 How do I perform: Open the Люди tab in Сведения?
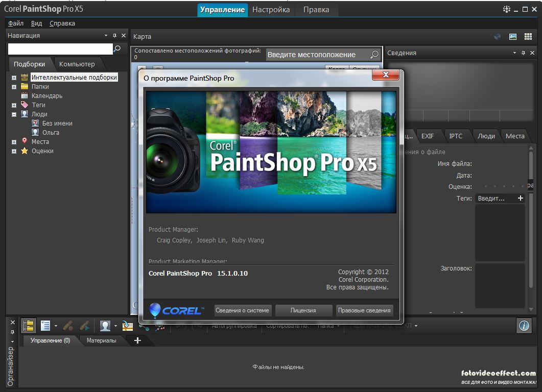486,136
